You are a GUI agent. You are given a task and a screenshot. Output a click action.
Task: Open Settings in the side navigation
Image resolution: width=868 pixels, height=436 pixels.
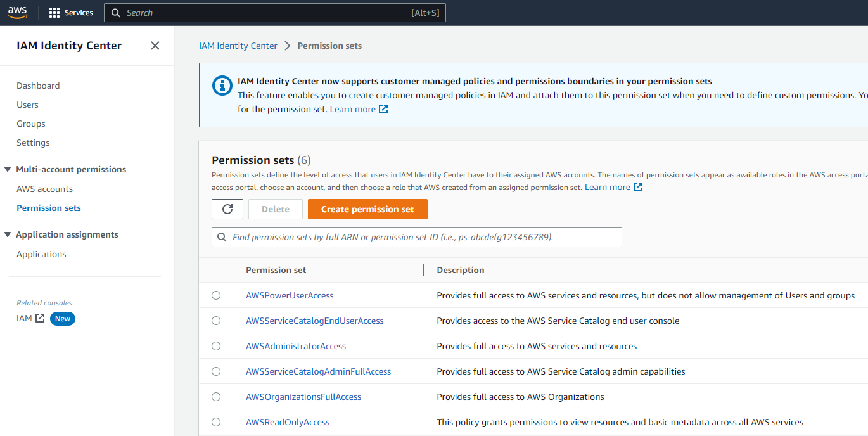point(33,143)
